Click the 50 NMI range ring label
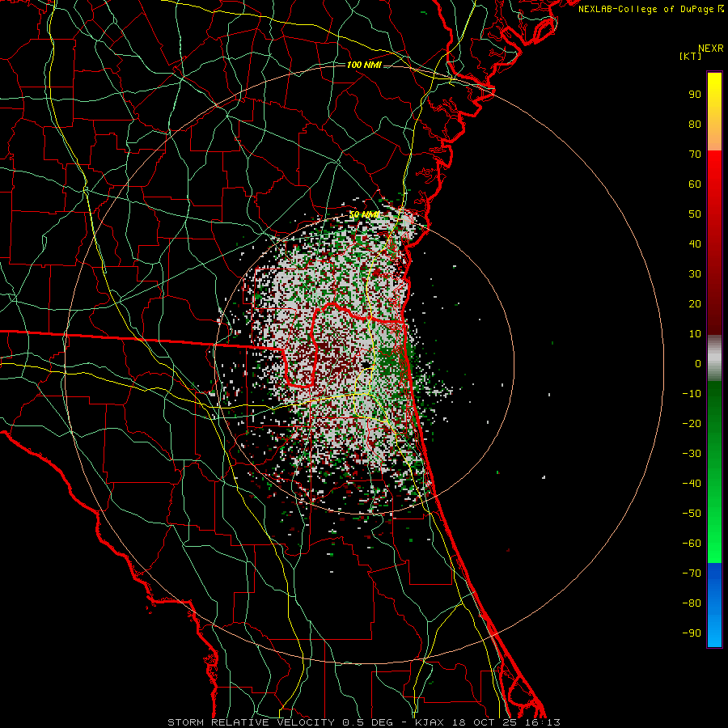Viewport: 728px width, 728px height. pos(364,214)
